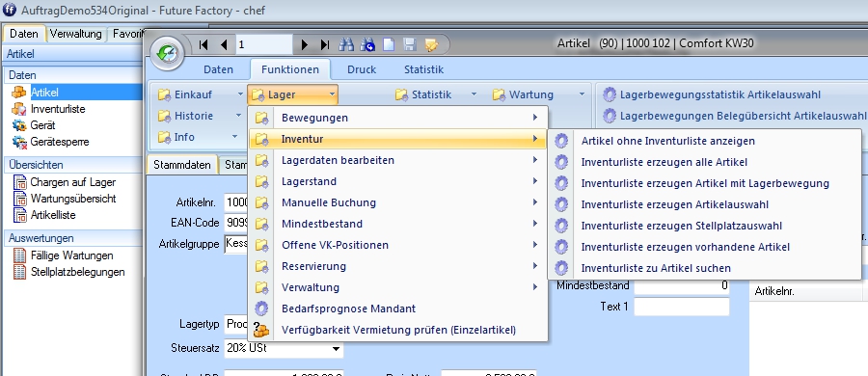Switch to the Verwaltung tab in left panel

(76, 34)
